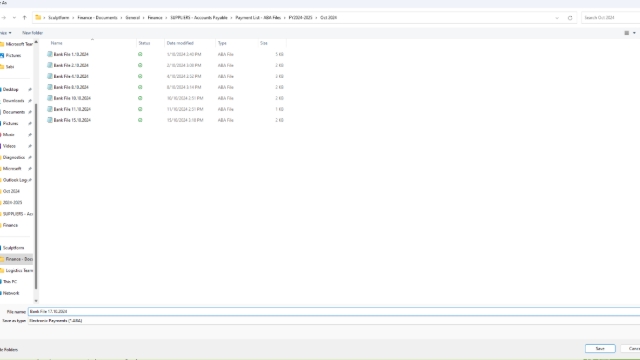
Task: Click the sidebar scrollbar up arrow
Action: coord(36,42)
